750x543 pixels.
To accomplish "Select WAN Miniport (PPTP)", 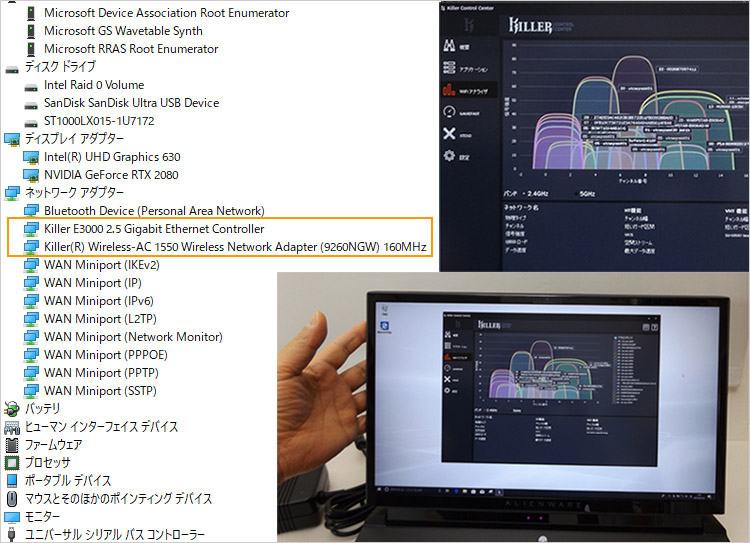I will [101, 373].
